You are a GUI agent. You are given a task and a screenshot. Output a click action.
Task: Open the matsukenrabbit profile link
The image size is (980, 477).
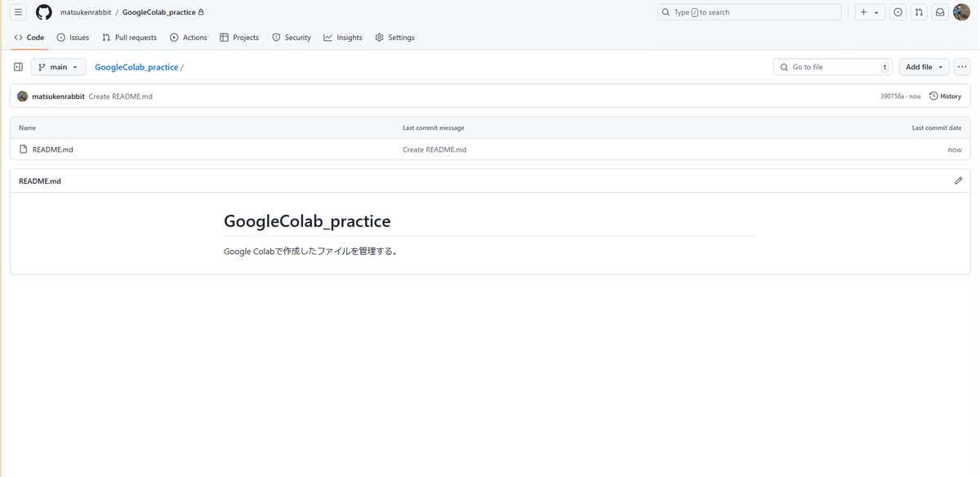[x=86, y=11]
